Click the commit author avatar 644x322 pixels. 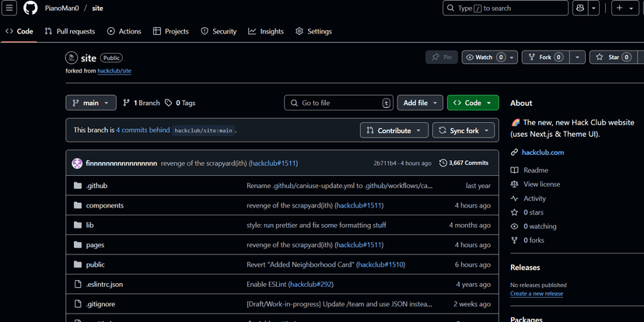coord(77,163)
